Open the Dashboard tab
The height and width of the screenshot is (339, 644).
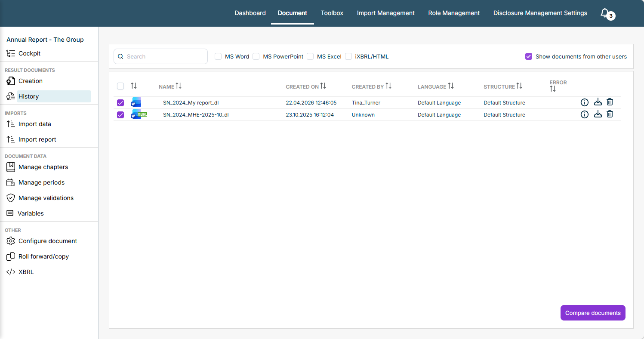click(x=250, y=13)
